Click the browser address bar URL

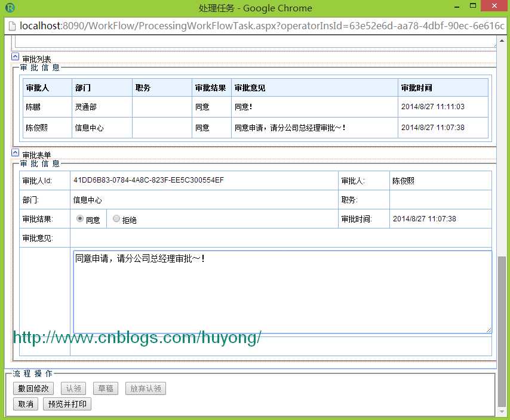[262, 26]
